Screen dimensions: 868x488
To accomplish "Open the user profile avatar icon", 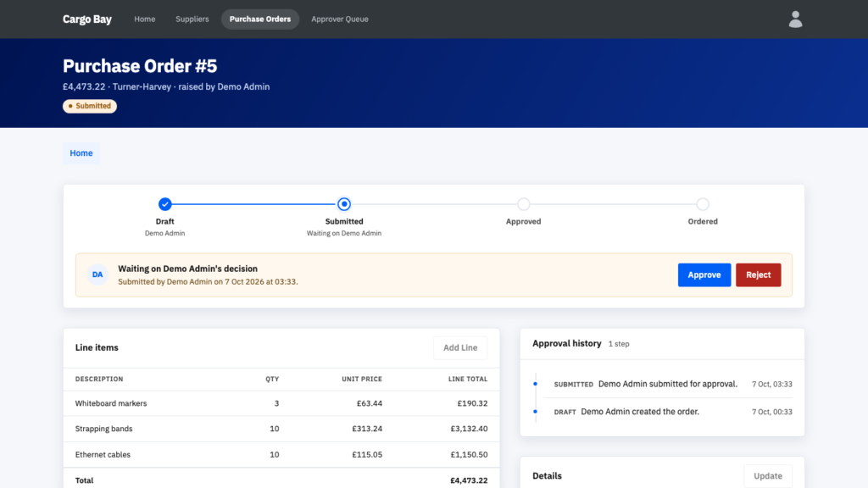I will [795, 19].
